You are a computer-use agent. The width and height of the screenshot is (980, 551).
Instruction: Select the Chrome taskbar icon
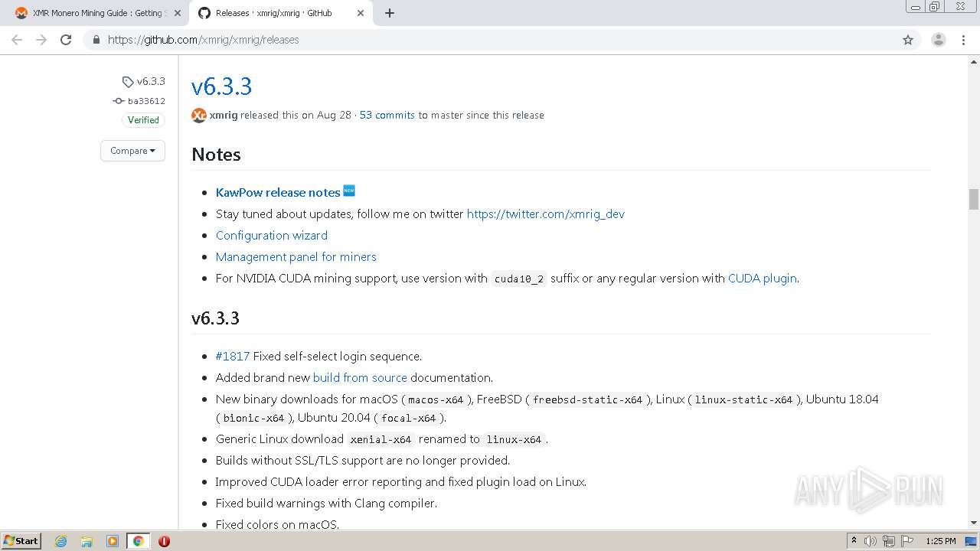coord(138,541)
